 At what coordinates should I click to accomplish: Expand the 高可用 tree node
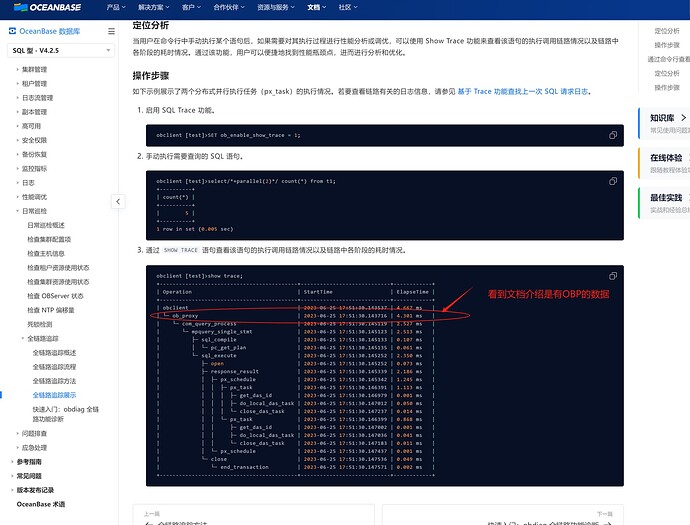(x=18, y=126)
